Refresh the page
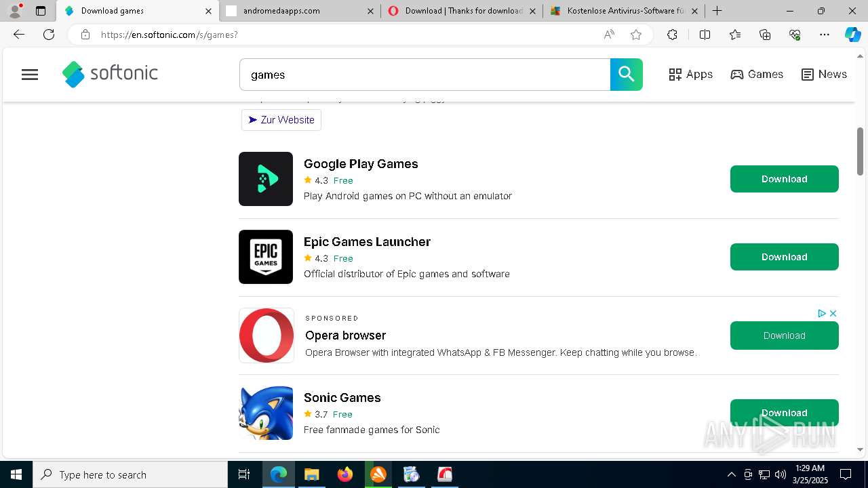Image resolution: width=868 pixels, height=488 pixels. coord(49,35)
